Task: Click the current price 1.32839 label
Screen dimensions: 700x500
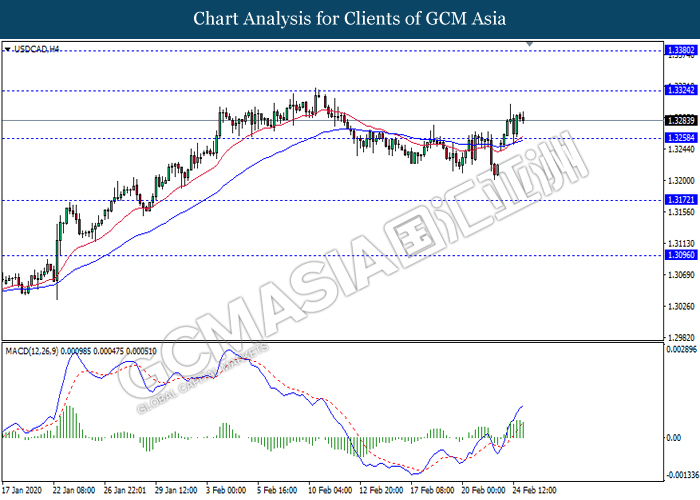Action: pyautogui.click(x=681, y=121)
